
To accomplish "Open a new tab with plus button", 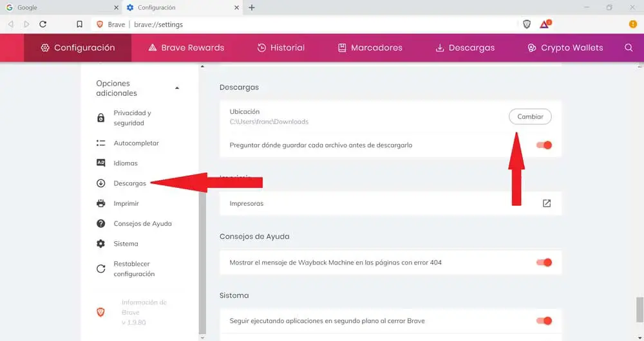I will point(252,7).
